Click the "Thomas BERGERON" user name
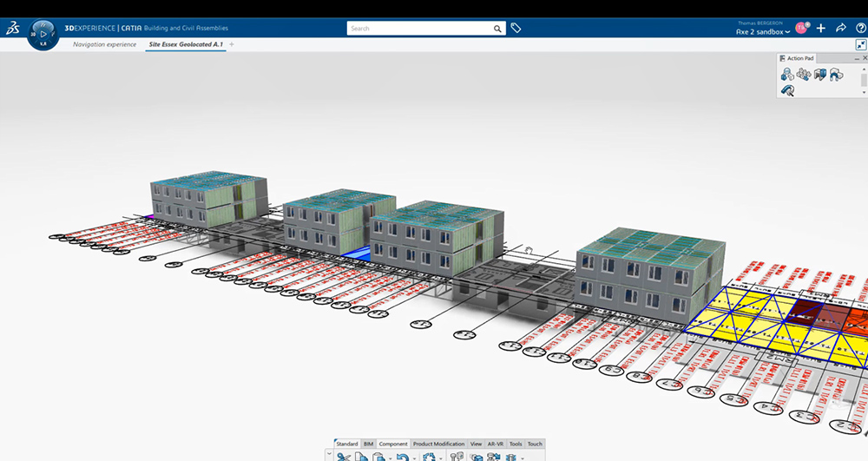 point(760,23)
